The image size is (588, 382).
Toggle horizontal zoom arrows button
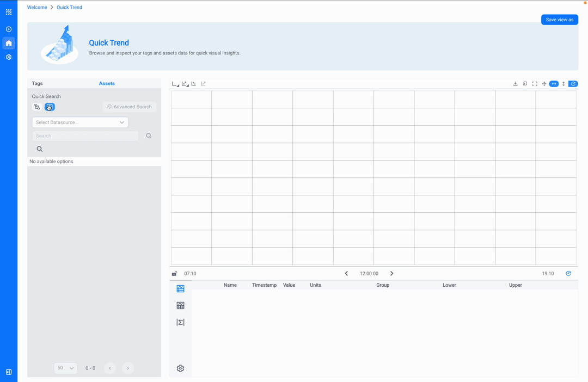554,84
